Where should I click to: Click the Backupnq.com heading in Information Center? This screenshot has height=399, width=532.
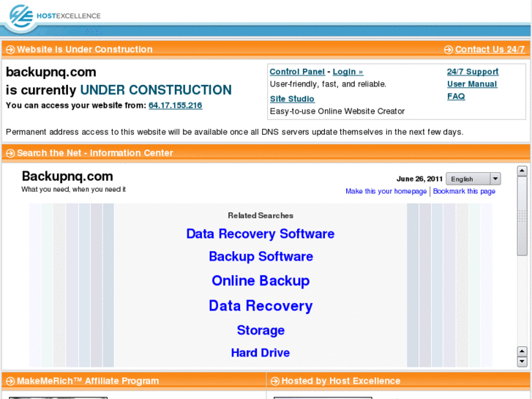(67, 176)
